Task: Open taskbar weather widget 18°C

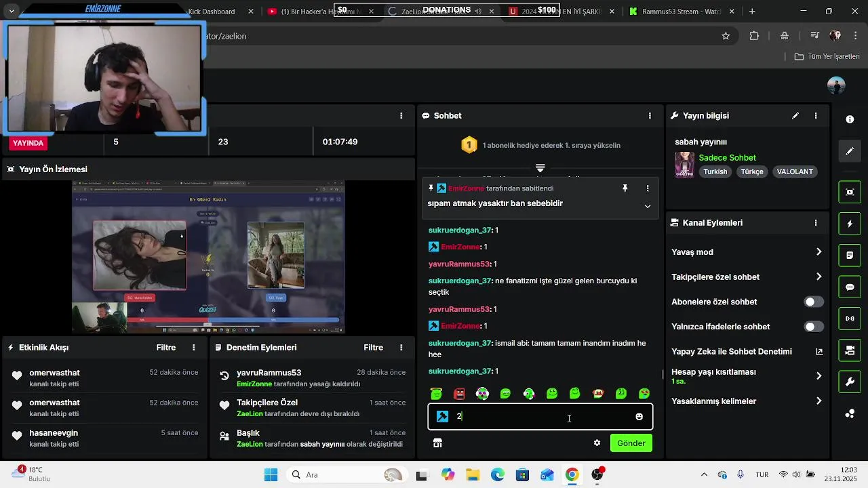Action: click(x=33, y=474)
